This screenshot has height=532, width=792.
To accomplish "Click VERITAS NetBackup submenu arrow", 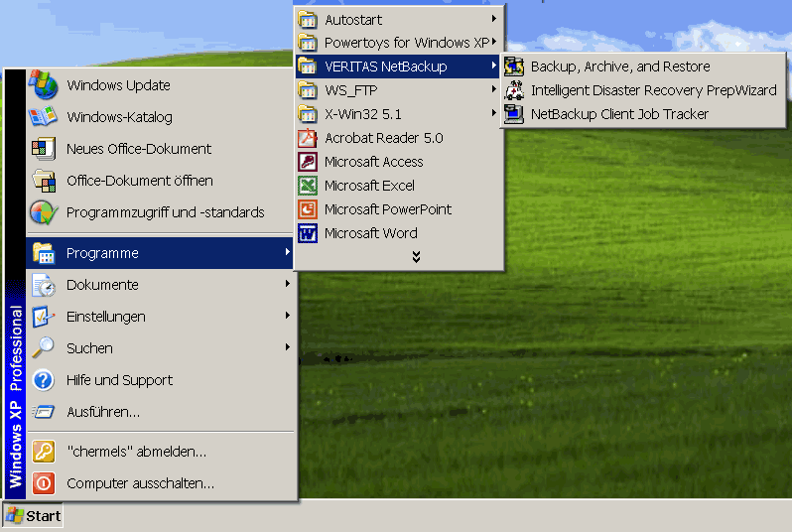I will pos(494,66).
